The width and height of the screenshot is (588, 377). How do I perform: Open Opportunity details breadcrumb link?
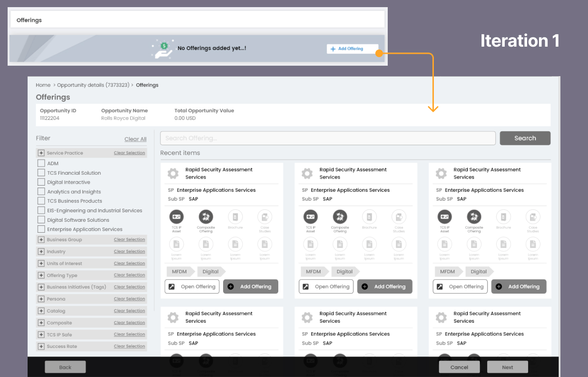(93, 85)
